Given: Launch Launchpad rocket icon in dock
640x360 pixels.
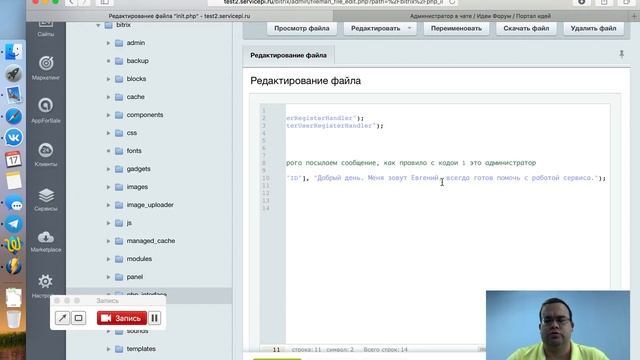Looking at the screenshot, I should [x=13, y=73].
